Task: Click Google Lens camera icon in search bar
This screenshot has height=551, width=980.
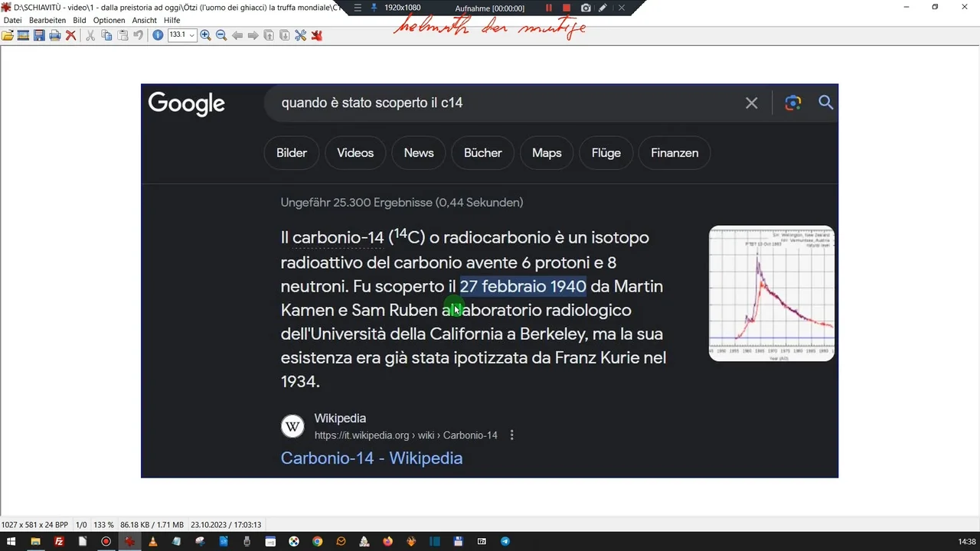Action: (x=792, y=103)
